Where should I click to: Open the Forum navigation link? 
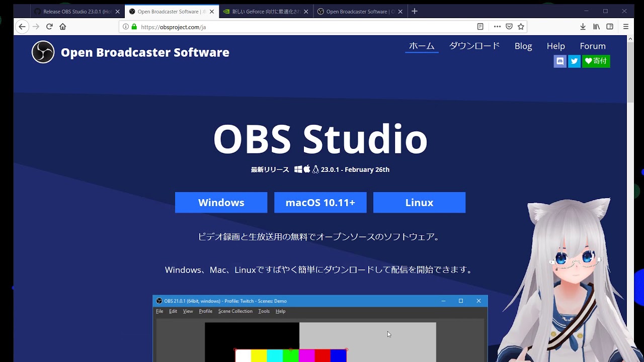click(x=593, y=46)
